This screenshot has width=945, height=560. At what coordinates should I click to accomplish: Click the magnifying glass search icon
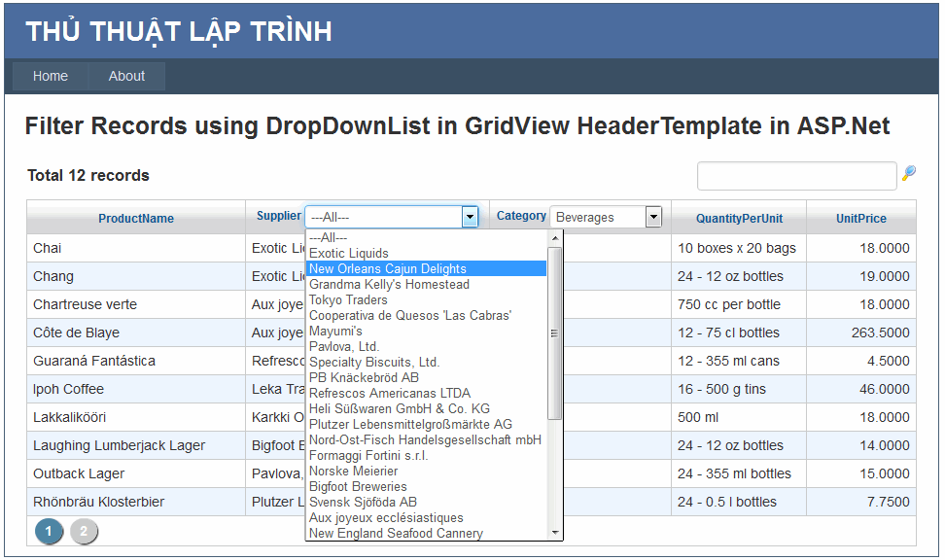pyautogui.click(x=909, y=175)
